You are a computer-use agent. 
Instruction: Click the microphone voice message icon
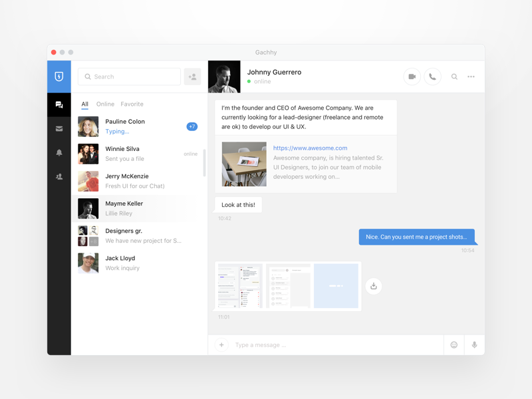(x=474, y=345)
